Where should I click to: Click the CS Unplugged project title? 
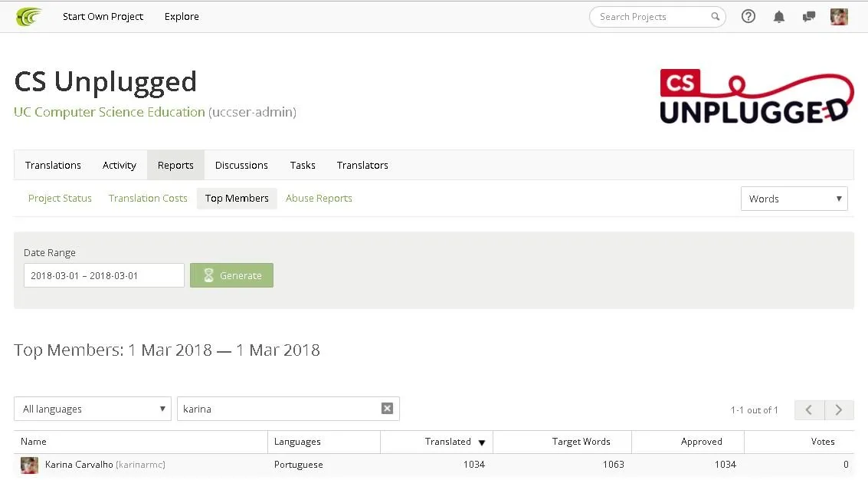pyautogui.click(x=105, y=81)
